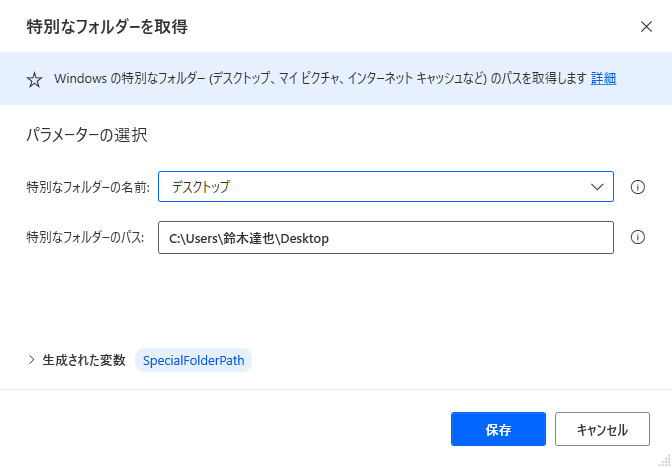Select the SpecialFolderPath variable chip
Viewport: 672px width, 468px height.
(x=193, y=360)
